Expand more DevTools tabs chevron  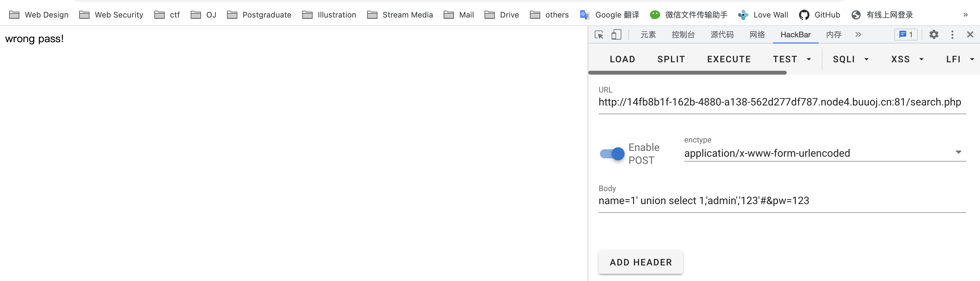coord(858,35)
